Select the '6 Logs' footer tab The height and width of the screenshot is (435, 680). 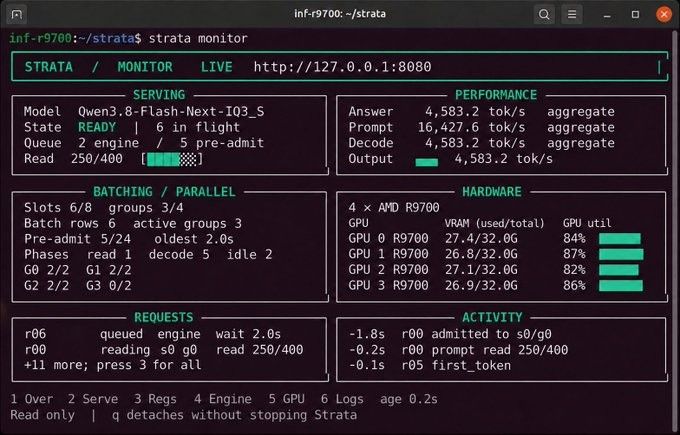pyautogui.click(x=342, y=399)
